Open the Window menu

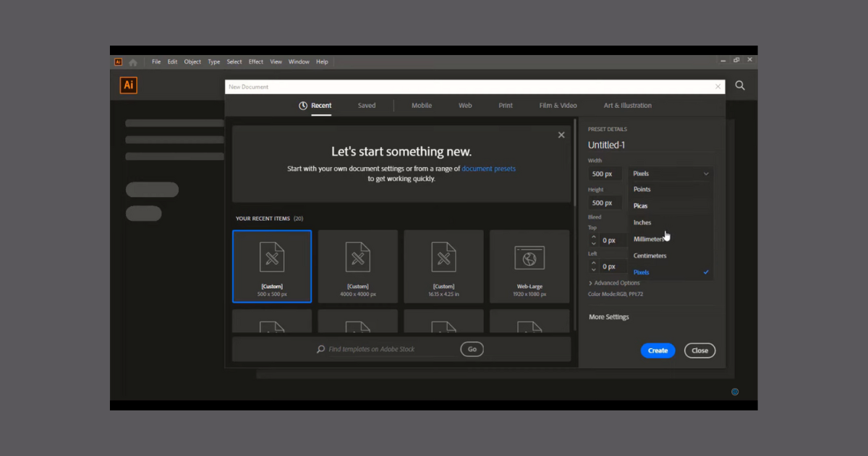pyautogui.click(x=299, y=62)
